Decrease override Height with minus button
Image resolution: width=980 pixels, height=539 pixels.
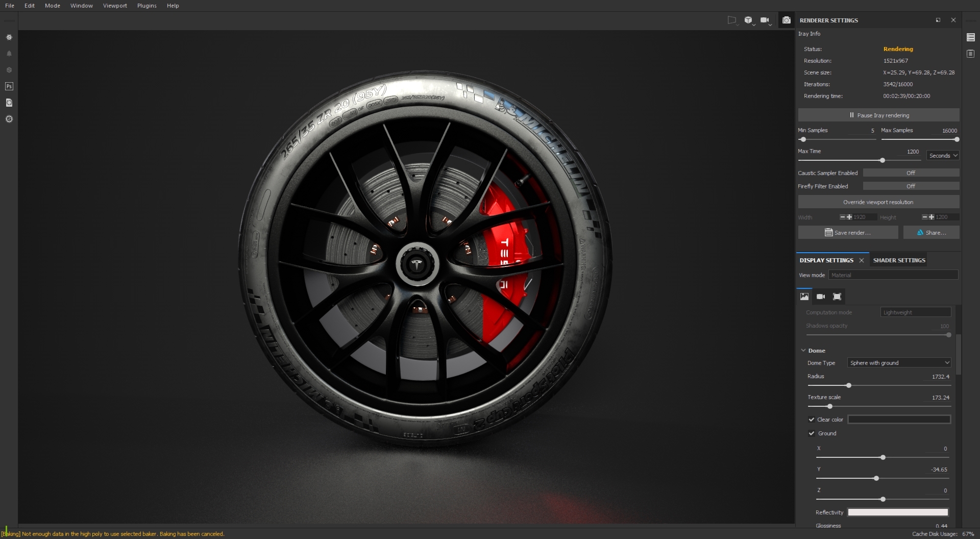(924, 217)
